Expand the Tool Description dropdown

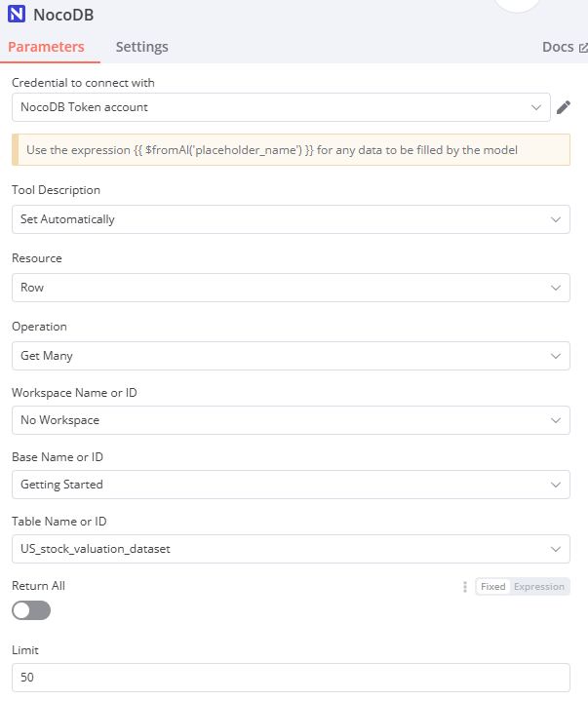291,219
